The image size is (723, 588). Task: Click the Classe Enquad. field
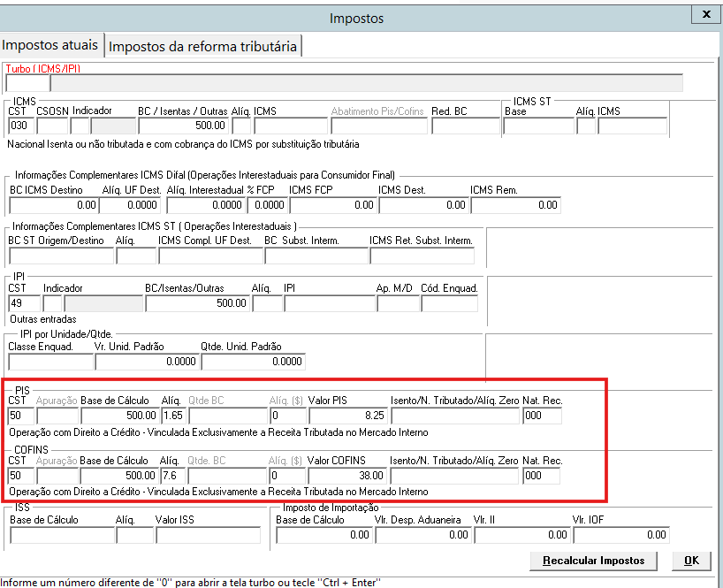coord(50,362)
